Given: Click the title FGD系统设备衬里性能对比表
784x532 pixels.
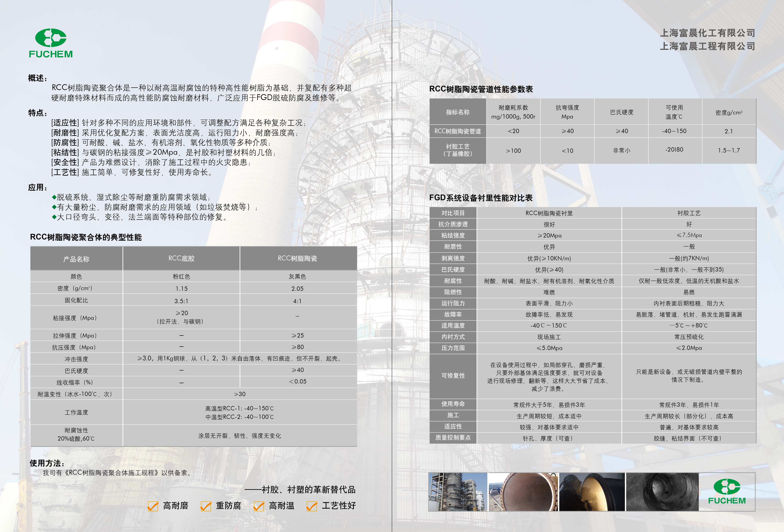Looking at the screenshot, I should (x=481, y=198).
